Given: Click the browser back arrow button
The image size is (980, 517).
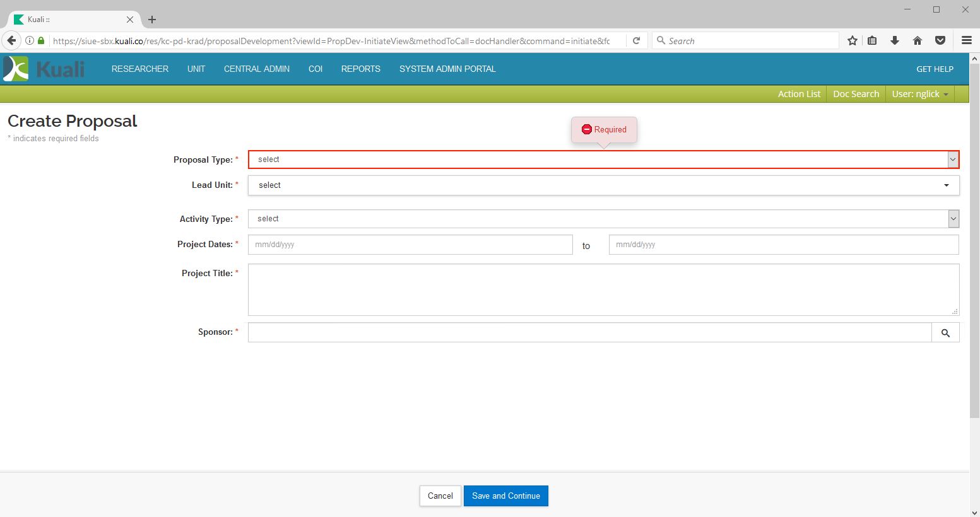Looking at the screenshot, I should coord(11,41).
